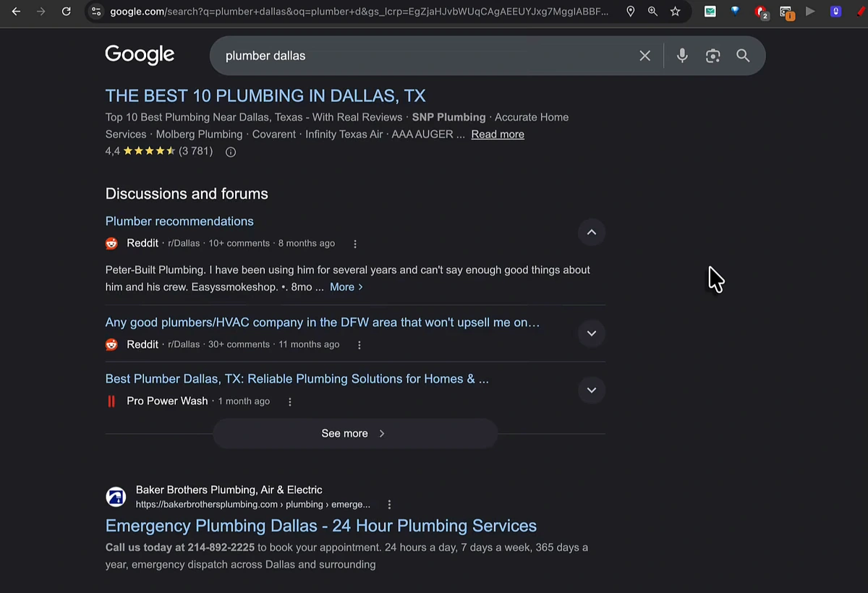This screenshot has width=868, height=593.
Task: Expand the Best Plumber Dallas, TX discussion
Action: tap(591, 390)
